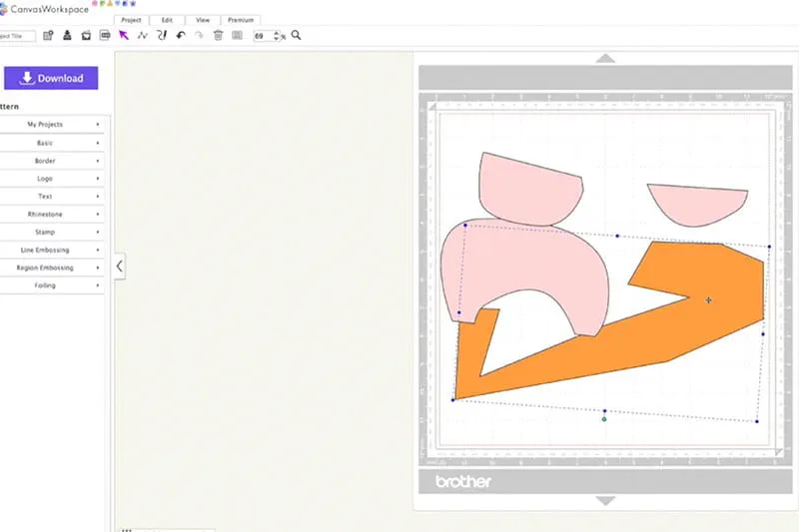Undo the last action

tap(181, 35)
